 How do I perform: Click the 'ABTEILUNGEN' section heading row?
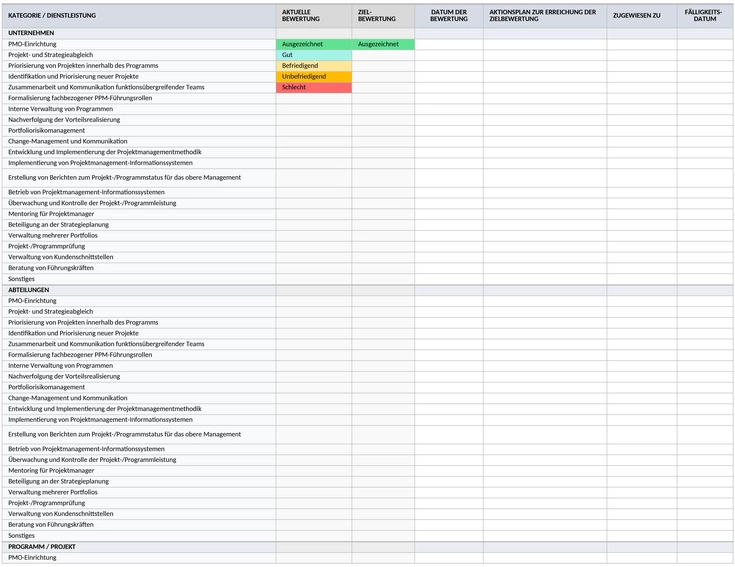tap(368, 290)
